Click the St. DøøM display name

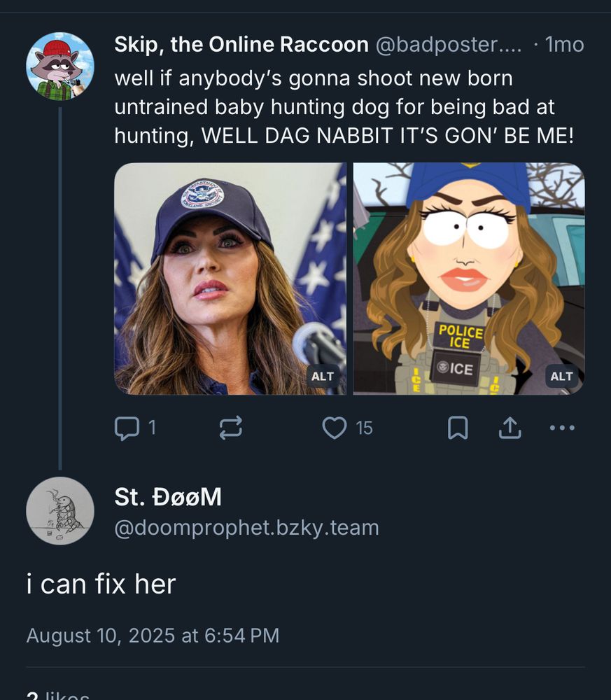[168, 497]
